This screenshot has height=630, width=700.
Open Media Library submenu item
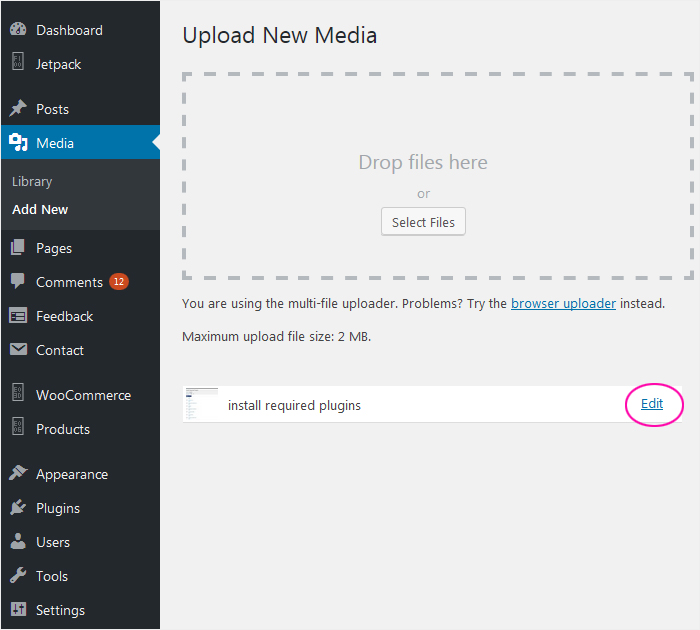(x=32, y=182)
